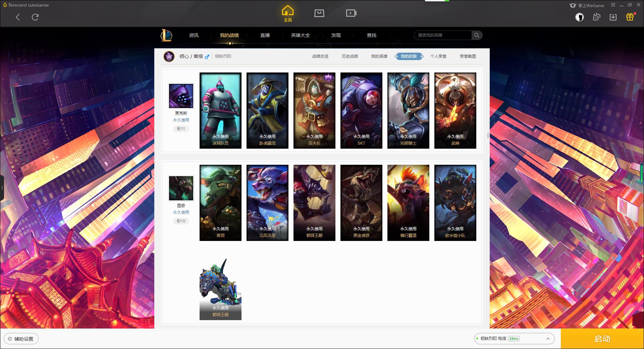Refresh the page with the reload icon
The image size is (644, 349).
35,17
